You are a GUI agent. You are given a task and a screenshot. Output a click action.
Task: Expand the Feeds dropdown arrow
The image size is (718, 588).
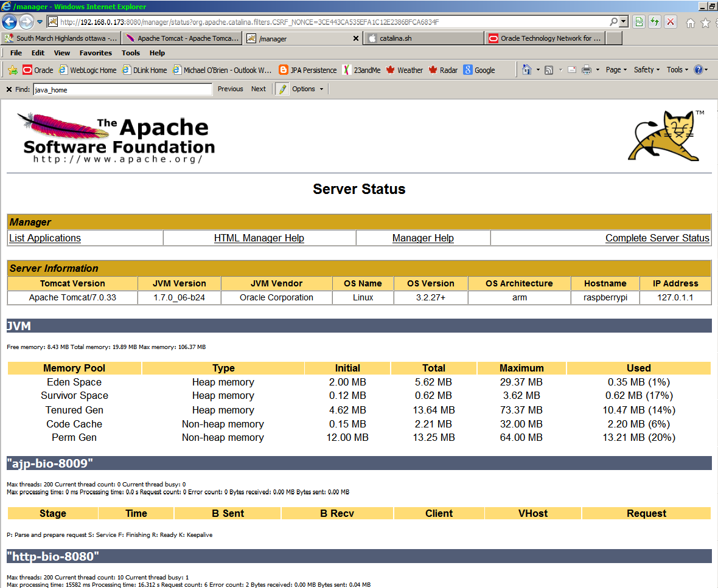coord(560,70)
